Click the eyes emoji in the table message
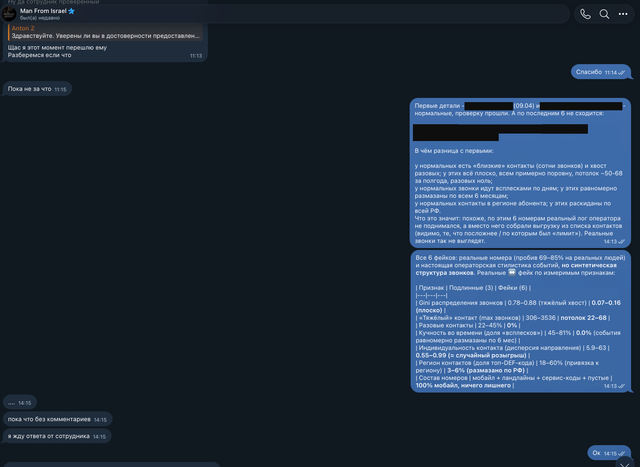Image resolution: width=640 pixels, height=467 pixels. coord(512,272)
